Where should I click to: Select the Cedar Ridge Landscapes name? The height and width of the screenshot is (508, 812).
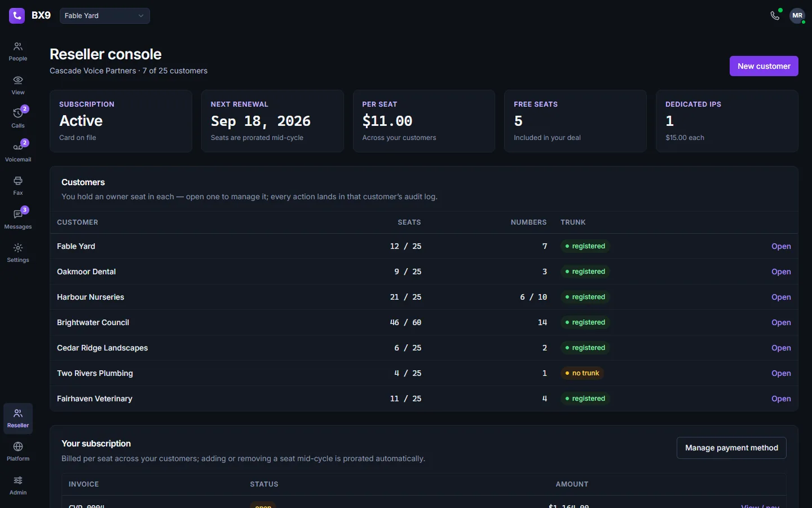pos(102,348)
